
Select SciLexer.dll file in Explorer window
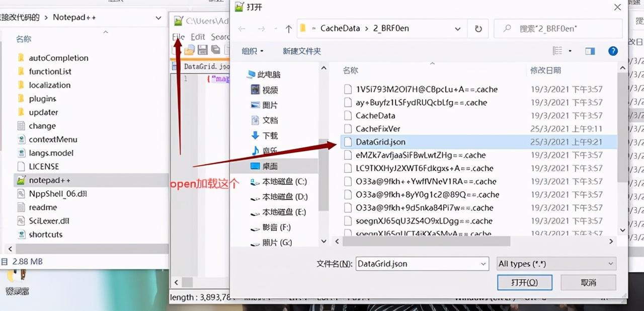(x=43, y=221)
